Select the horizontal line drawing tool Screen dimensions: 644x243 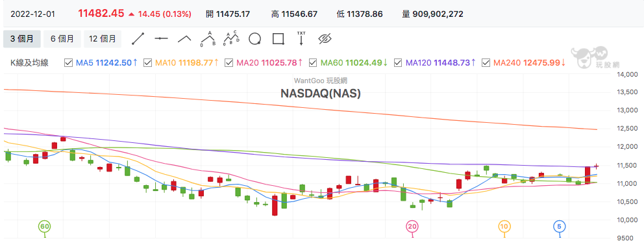click(162, 38)
